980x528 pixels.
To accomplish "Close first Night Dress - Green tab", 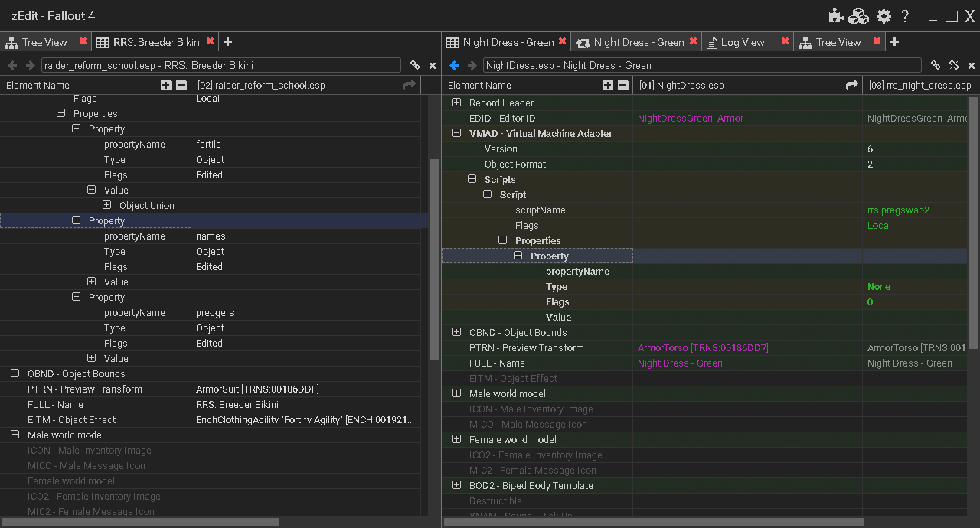I will pos(562,41).
